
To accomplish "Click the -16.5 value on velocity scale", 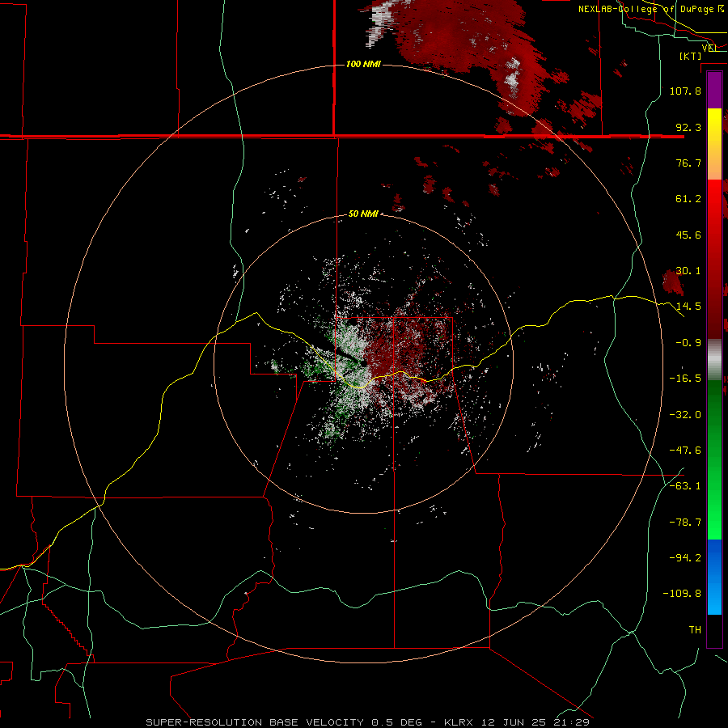I will tap(685, 379).
